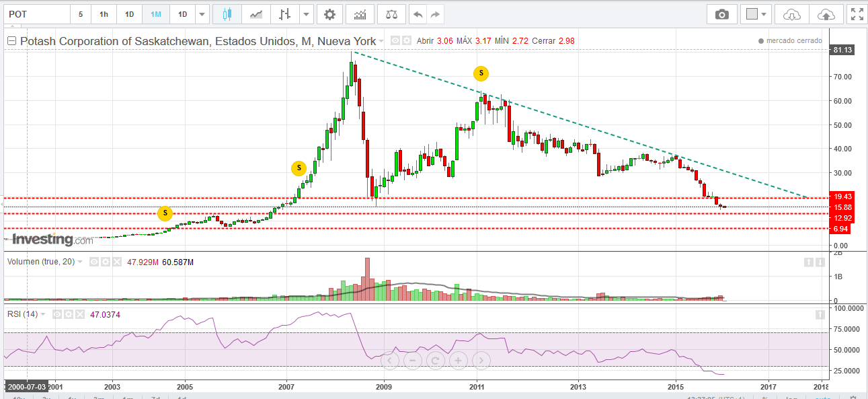
Task: Click the S marker near 2011 peak
Action: tap(481, 73)
